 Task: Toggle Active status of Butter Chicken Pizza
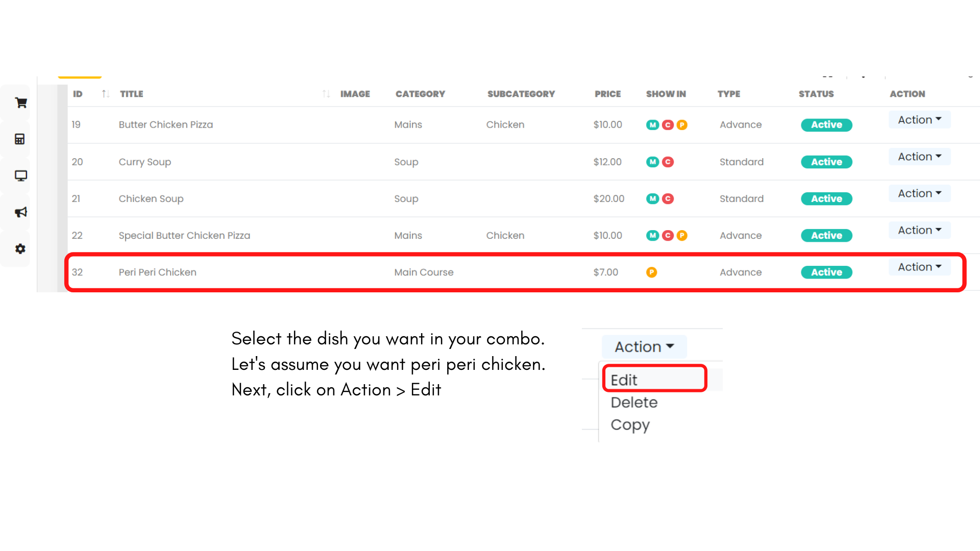826,125
